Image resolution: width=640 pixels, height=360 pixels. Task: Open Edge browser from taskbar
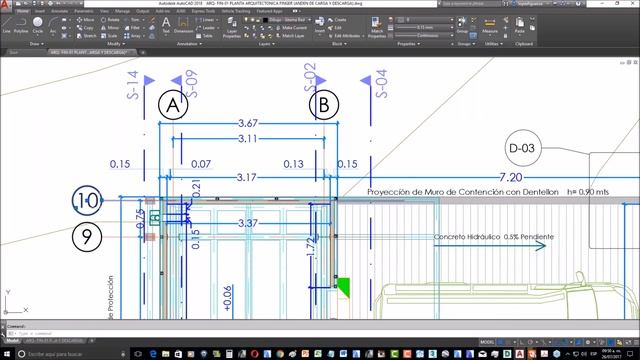[x=153, y=354]
